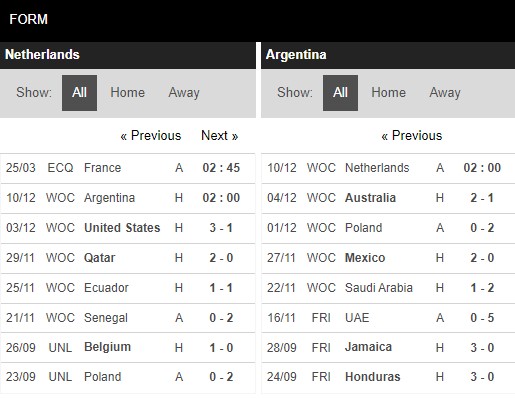
Task: Click the Qatar match in Netherlands list
Action: (x=128, y=258)
